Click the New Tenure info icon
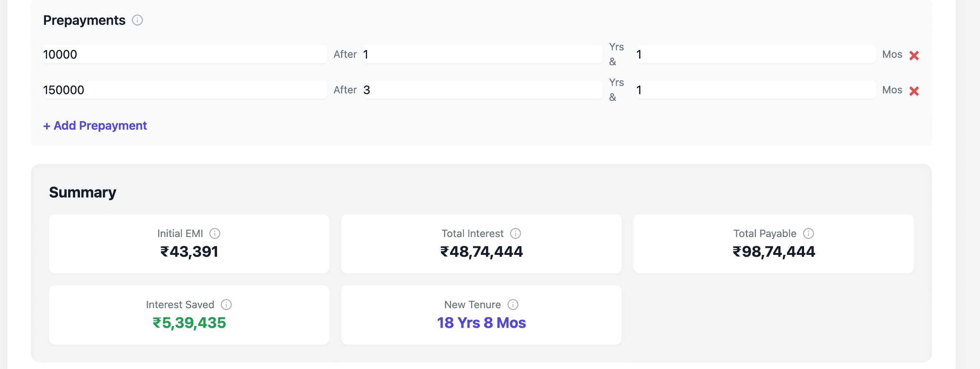 513,304
